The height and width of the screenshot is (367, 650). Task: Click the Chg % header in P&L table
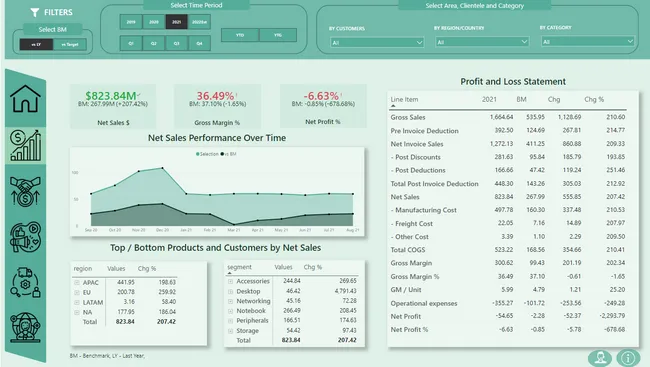point(594,99)
